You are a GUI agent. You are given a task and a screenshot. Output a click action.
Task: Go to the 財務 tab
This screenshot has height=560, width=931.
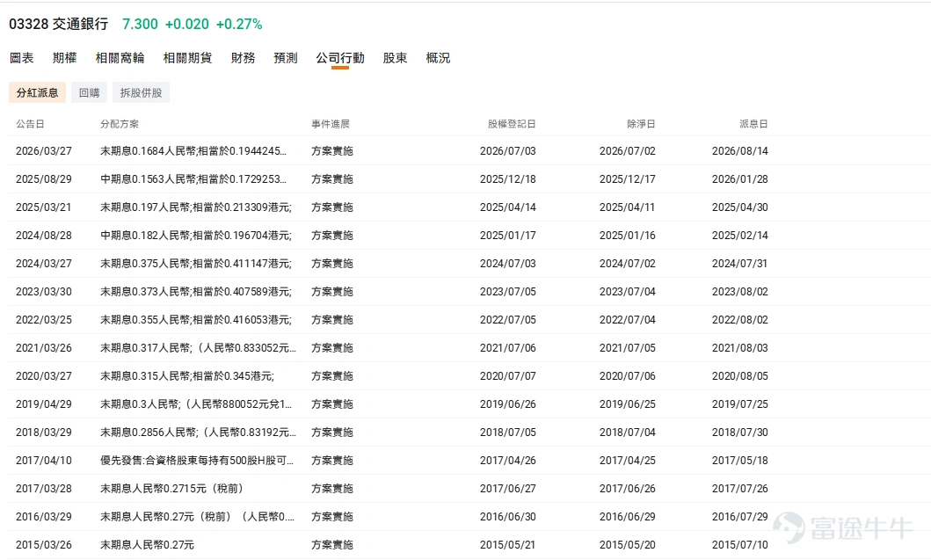243,58
